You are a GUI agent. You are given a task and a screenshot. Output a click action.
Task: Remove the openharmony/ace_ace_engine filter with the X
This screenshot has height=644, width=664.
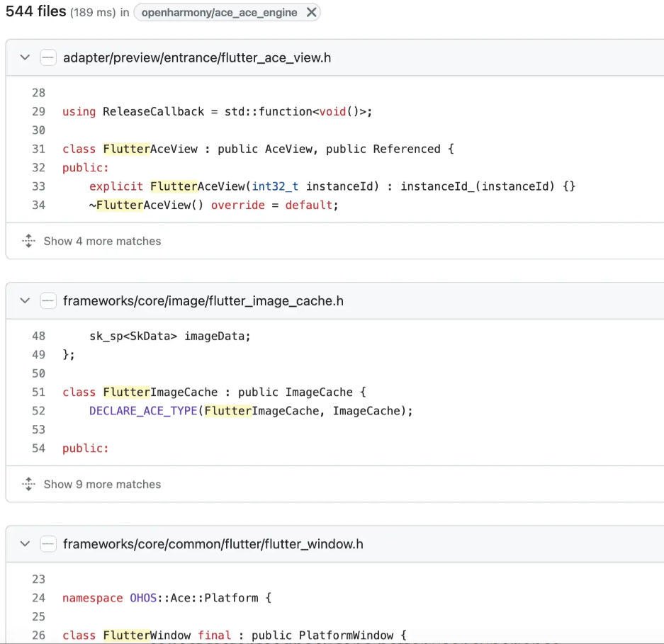[x=311, y=12]
